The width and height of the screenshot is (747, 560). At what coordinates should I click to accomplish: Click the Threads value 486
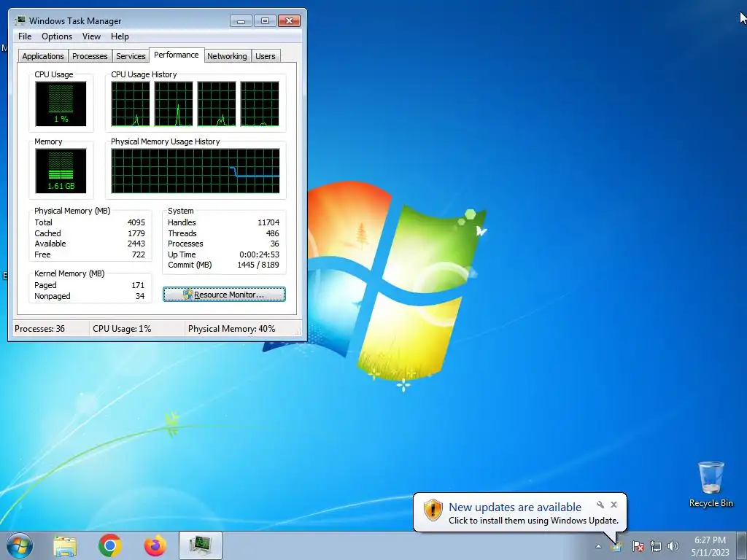(x=273, y=233)
